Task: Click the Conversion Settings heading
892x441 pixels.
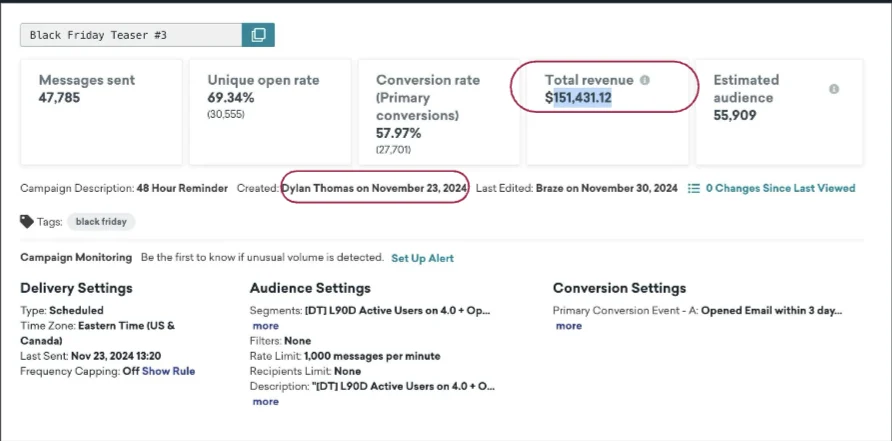Action: point(620,288)
